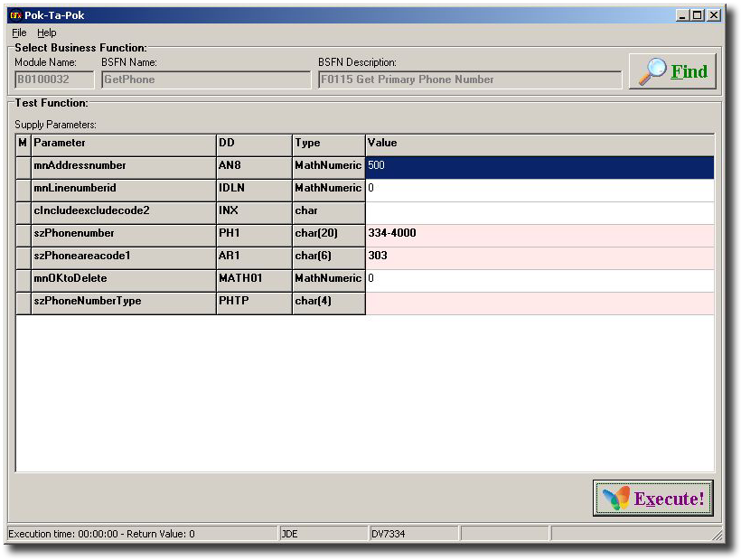Click the mnAddressnumber parameter name
The image size is (741, 560).
pos(123,168)
